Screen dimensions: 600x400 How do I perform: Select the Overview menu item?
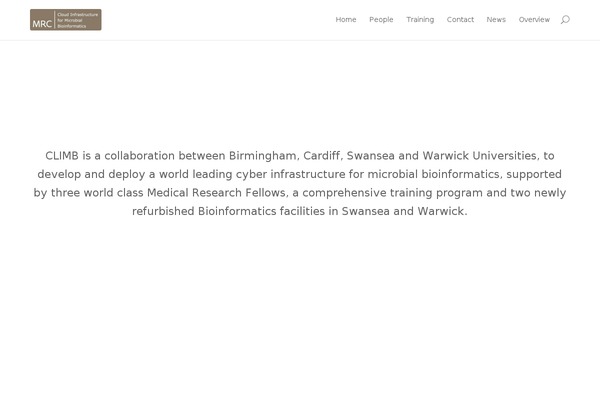tap(534, 20)
